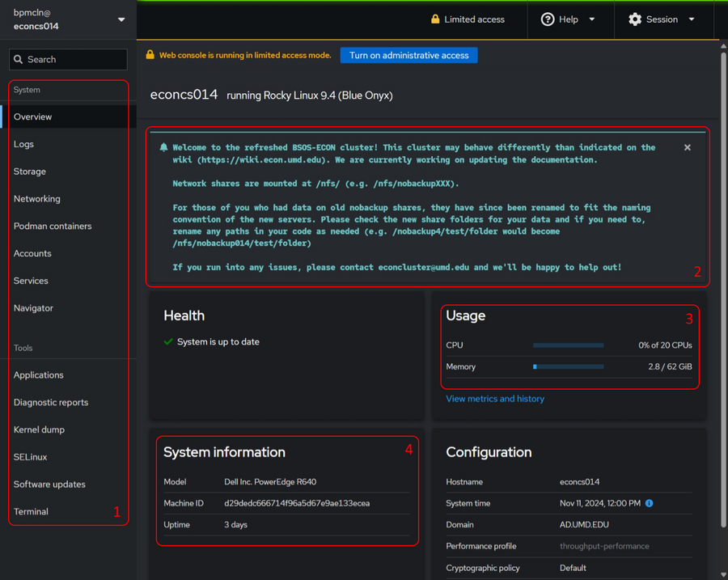Image resolution: width=728 pixels, height=580 pixels.
Task: Click Turn on administrative access button
Action: click(x=408, y=55)
